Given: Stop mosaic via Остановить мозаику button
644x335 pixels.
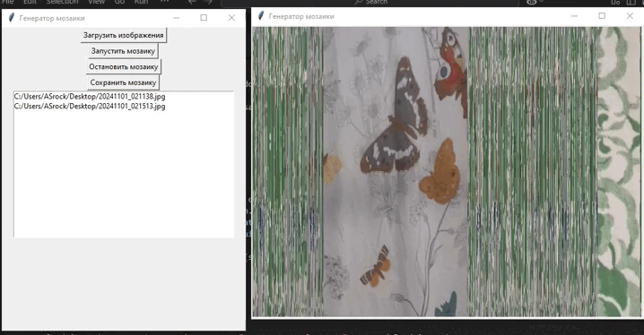Looking at the screenshot, I should (123, 66).
